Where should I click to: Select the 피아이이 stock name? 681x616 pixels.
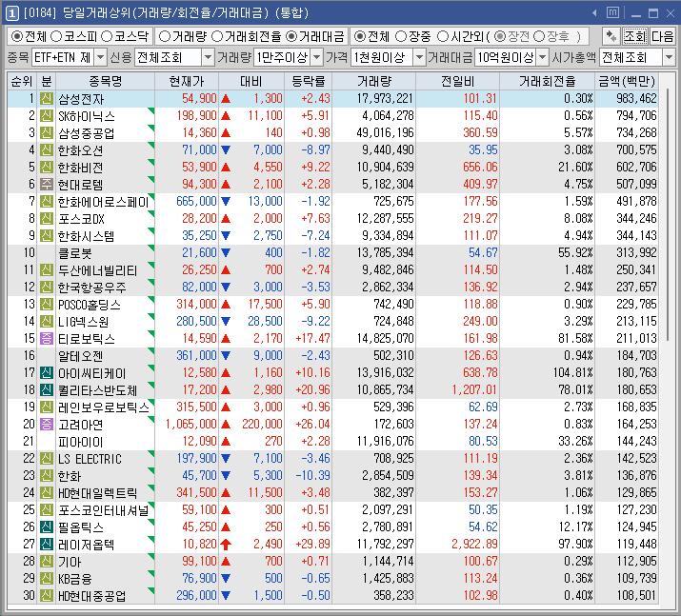(80, 442)
